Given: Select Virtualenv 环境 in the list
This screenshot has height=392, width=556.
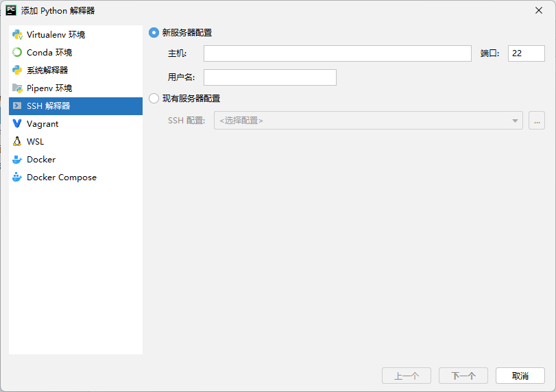Looking at the screenshot, I should pyautogui.click(x=75, y=35).
